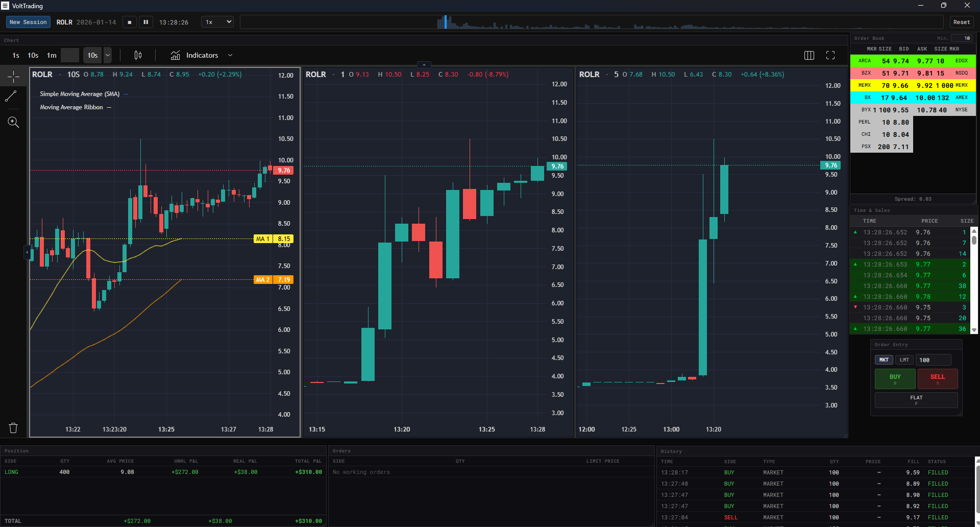Switch order type to LMT
980x527 pixels.
904,360
